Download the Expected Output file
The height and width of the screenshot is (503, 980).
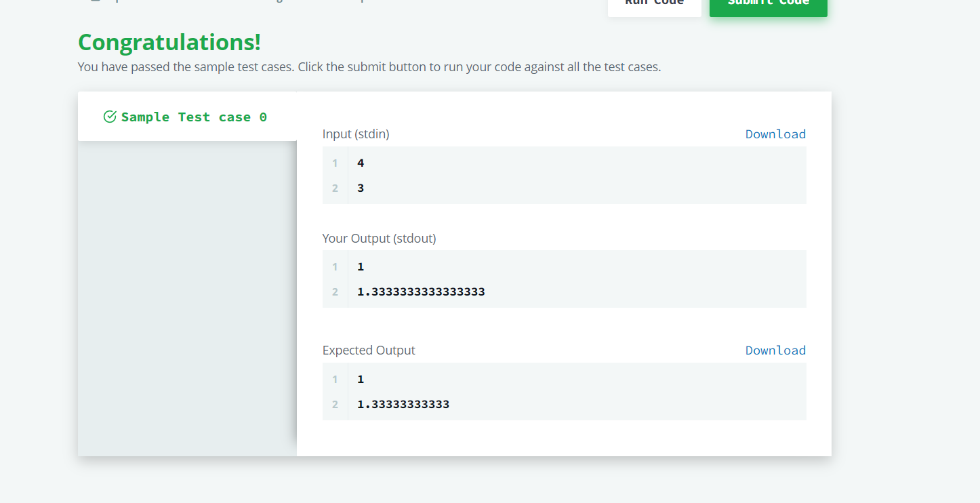[775, 350]
